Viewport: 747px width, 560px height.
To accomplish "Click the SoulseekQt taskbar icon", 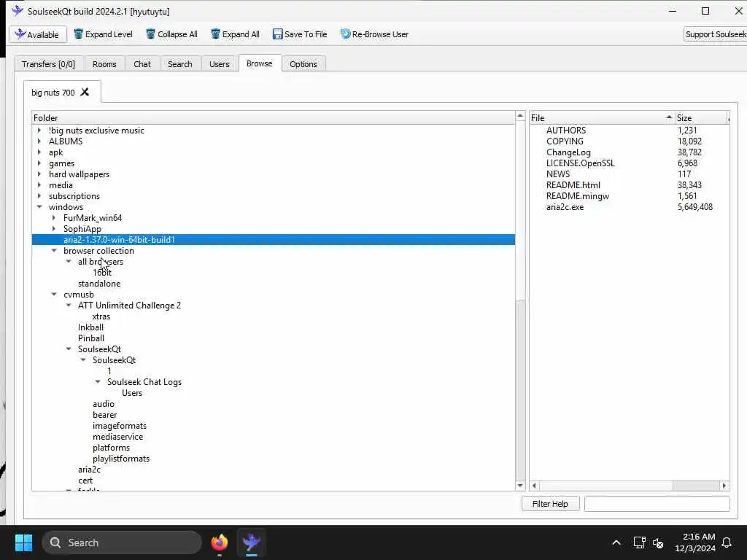I will (x=252, y=542).
